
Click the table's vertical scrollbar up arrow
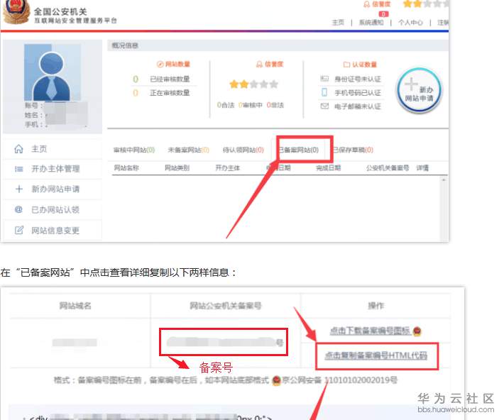[444, 180]
